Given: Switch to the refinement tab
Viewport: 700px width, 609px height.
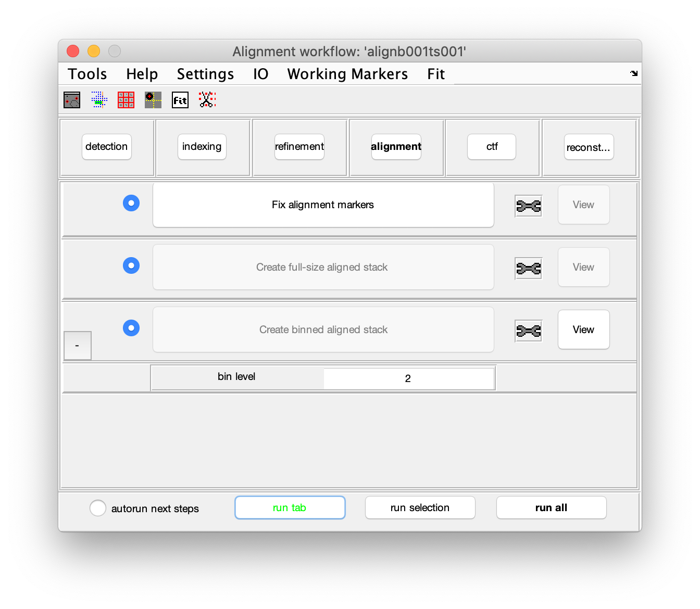Looking at the screenshot, I should pos(299,147).
